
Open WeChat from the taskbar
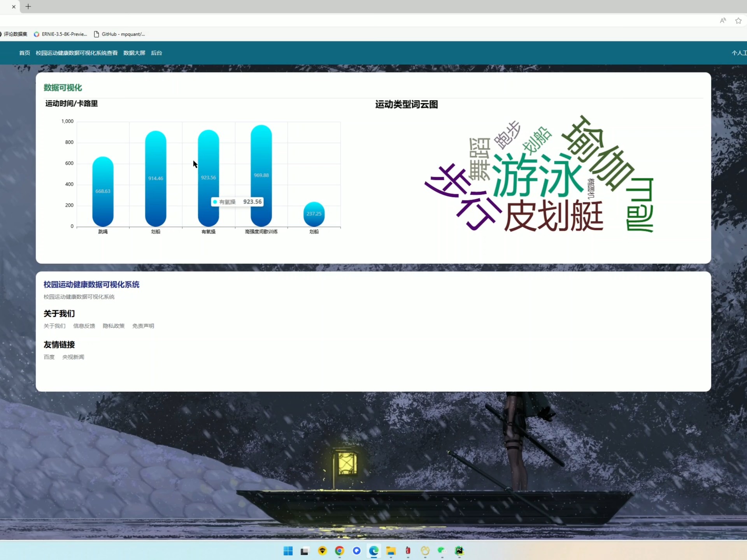coord(442,551)
